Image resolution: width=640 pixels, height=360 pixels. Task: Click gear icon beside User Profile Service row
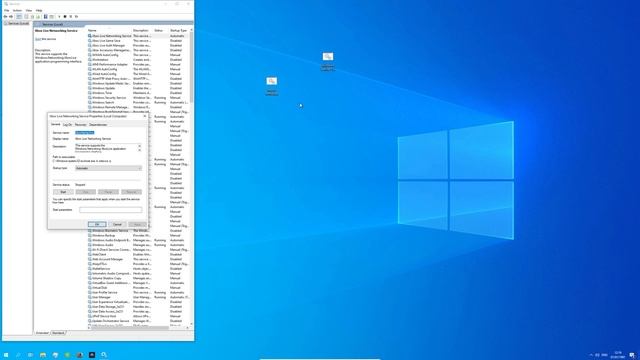click(x=90, y=292)
